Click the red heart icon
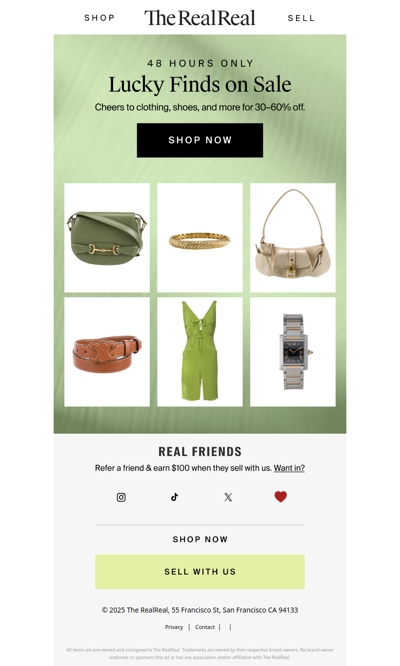Screen dimensions: 400x666 (281, 497)
